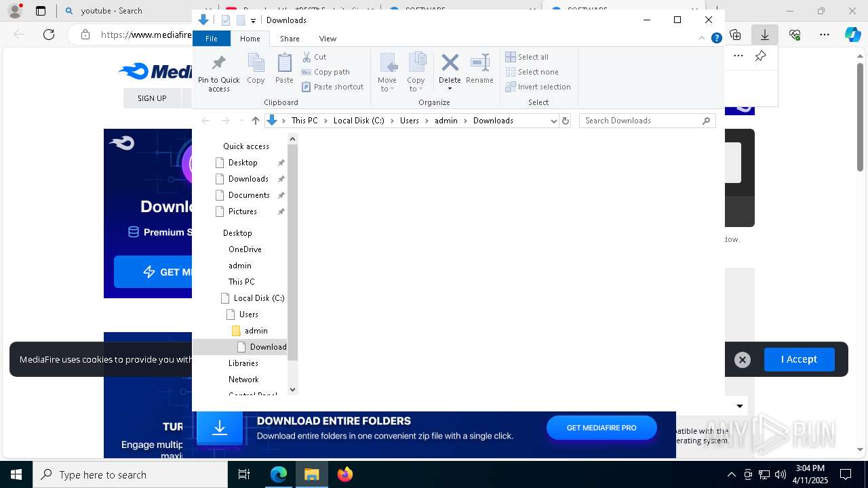Click This PC in address breadcrumb

click(x=304, y=121)
